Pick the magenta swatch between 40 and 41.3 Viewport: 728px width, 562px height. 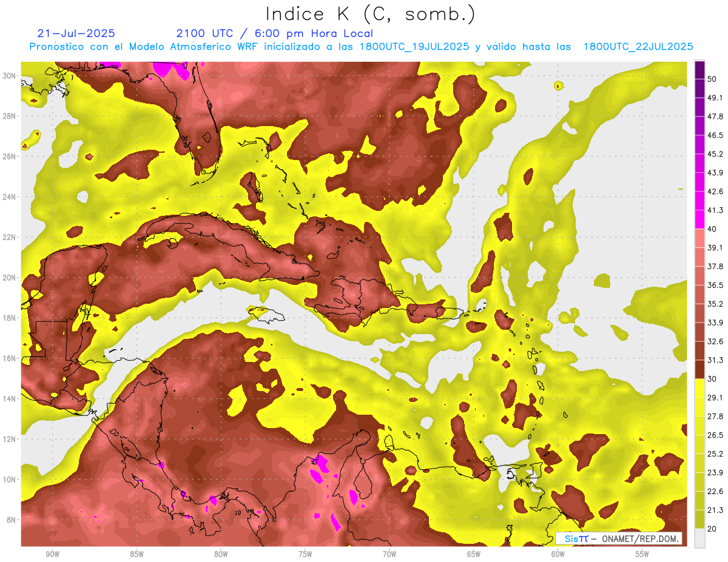pyautogui.click(x=700, y=219)
